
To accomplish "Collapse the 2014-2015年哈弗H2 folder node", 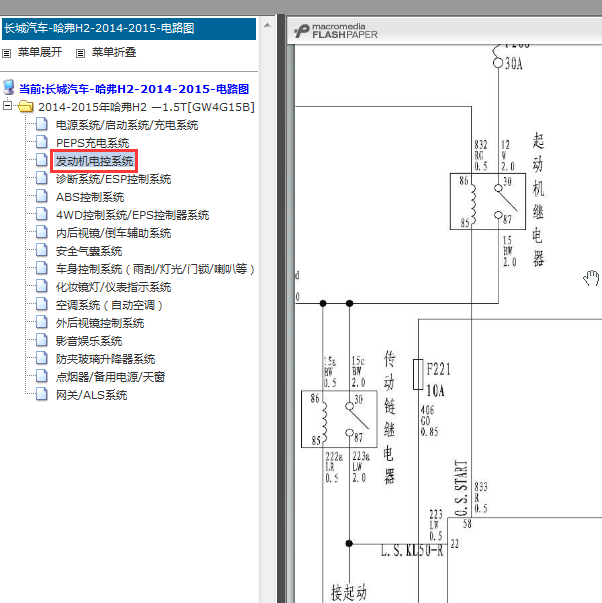I will coord(7,105).
